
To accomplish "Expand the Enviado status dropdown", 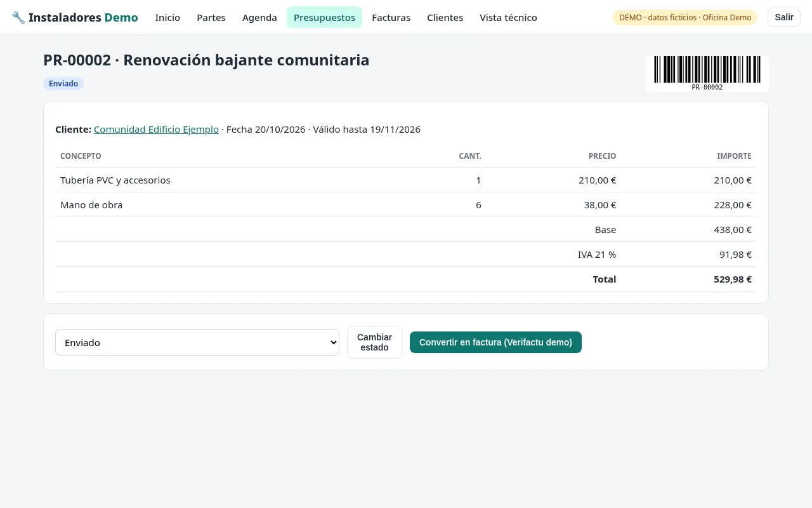I will tap(197, 342).
